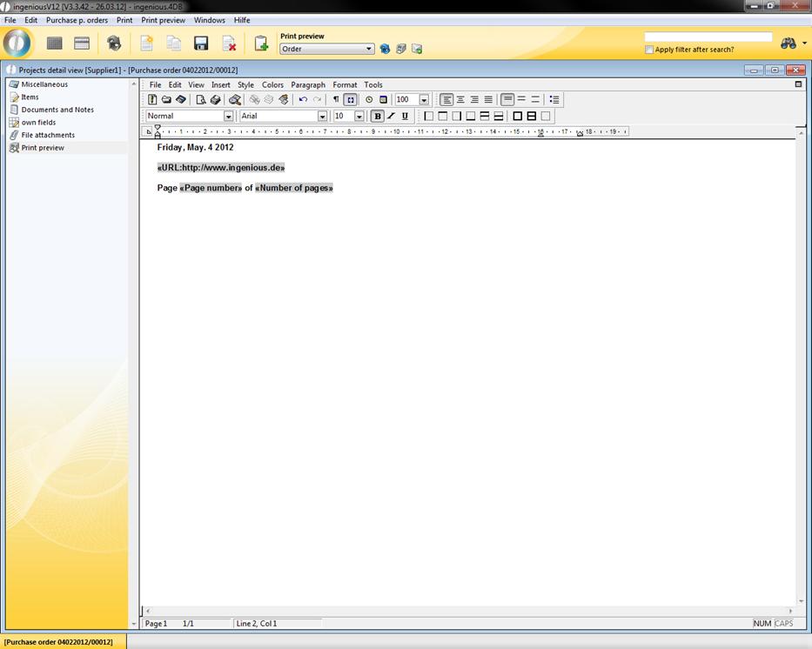
Task: Toggle italic formatting button
Action: pyautogui.click(x=391, y=117)
